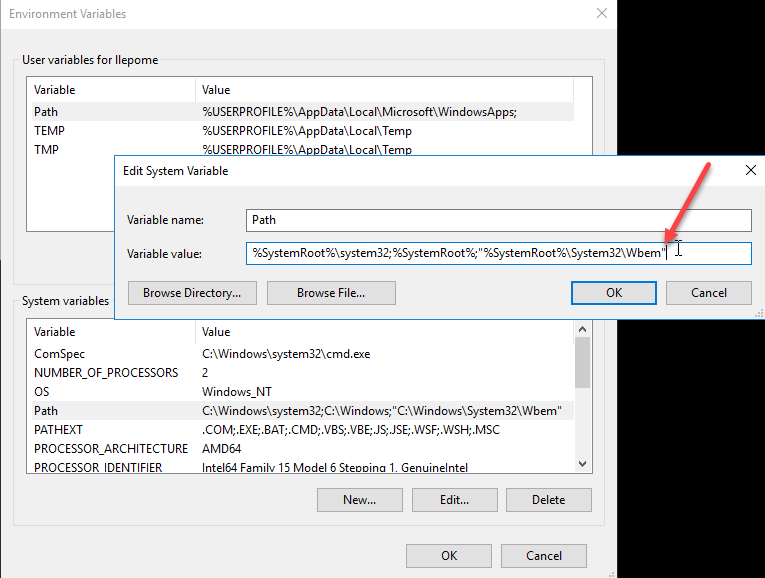
Task: Click the Variable name input field
Action: (x=499, y=220)
